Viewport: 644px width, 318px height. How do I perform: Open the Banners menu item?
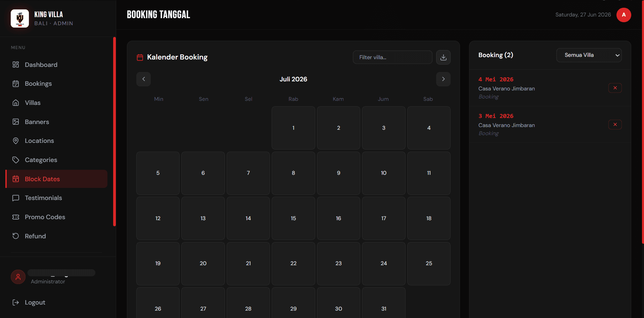point(56,122)
